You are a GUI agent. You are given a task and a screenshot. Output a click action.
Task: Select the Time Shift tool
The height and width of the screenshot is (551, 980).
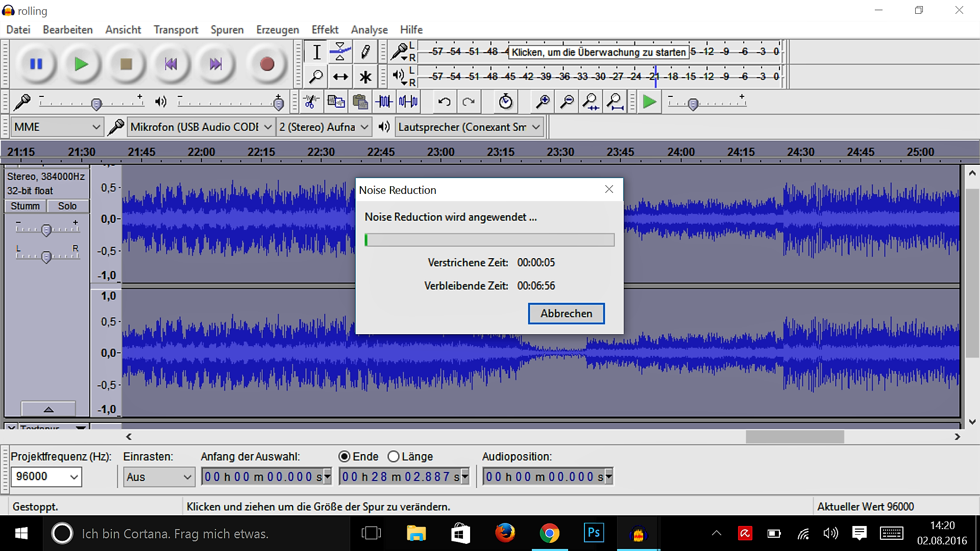[x=340, y=77]
